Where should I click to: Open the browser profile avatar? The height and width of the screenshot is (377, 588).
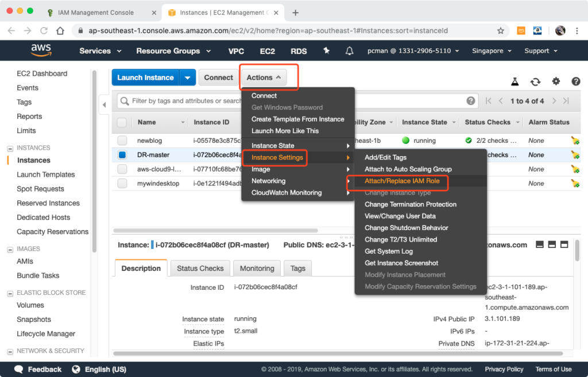(560, 31)
